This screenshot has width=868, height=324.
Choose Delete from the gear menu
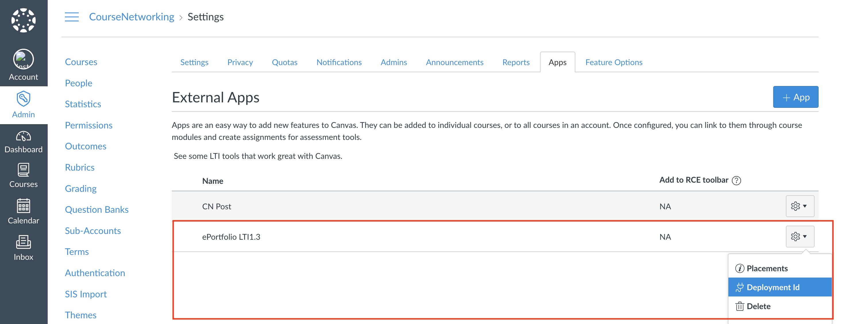pyautogui.click(x=758, y=306)
